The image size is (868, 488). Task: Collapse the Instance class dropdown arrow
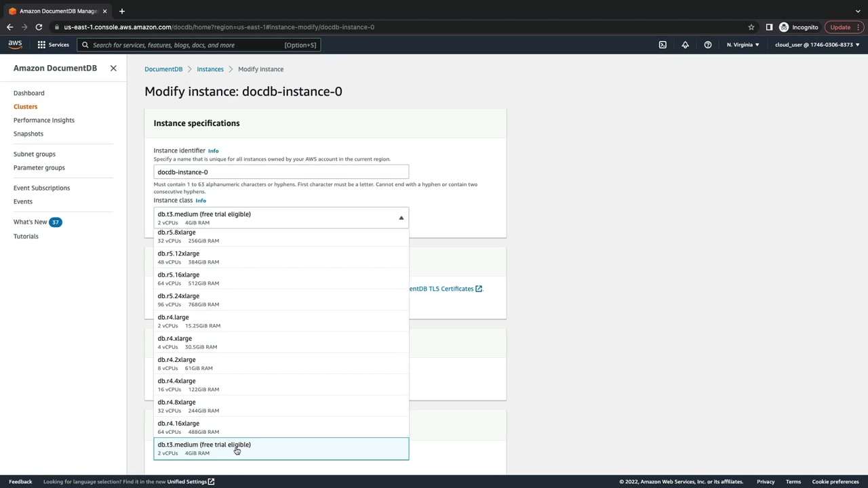(x=401, y=218)
